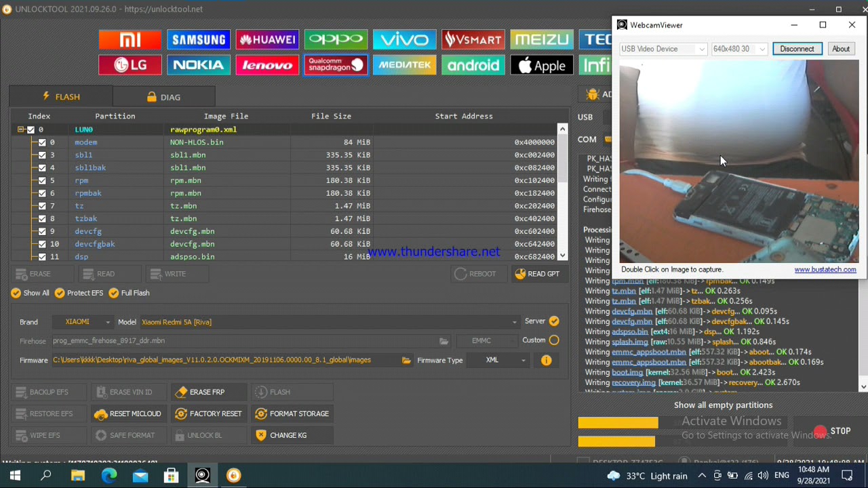The height and width of the screenshot is (488, 868).
Task: Browse for firmware folder icon
Action: [x=406, y=360]
